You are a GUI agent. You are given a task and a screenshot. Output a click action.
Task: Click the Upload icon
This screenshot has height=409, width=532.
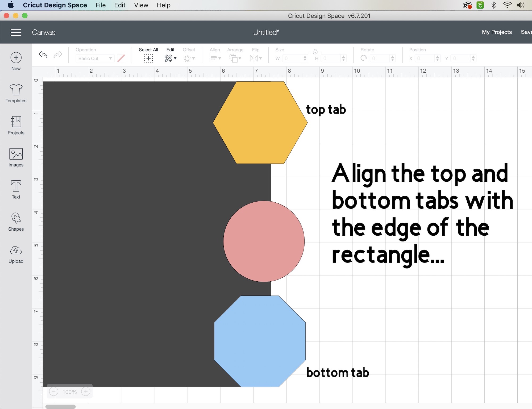(x=16, y=250)
